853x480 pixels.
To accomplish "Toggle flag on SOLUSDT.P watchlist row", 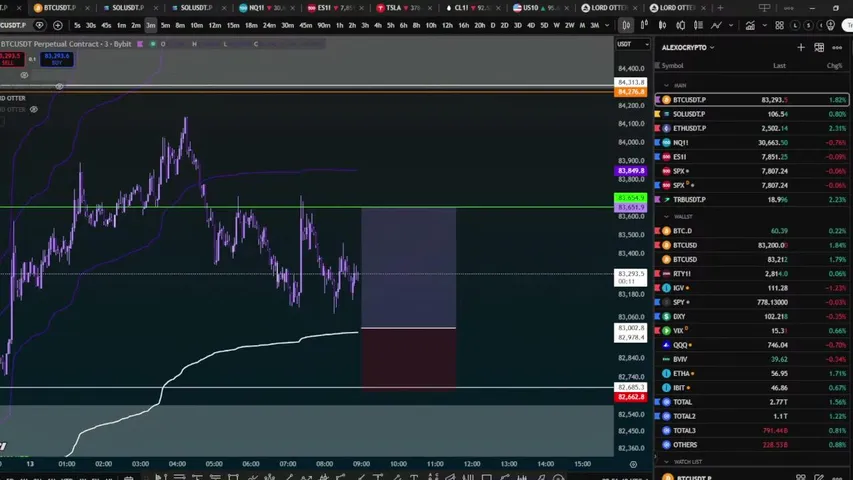I will coord(658,114).
